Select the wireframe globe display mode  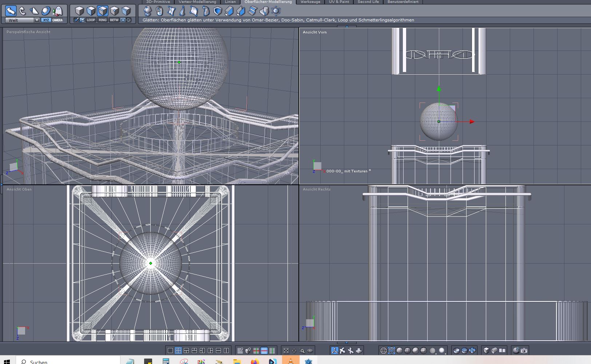[383, 351]
